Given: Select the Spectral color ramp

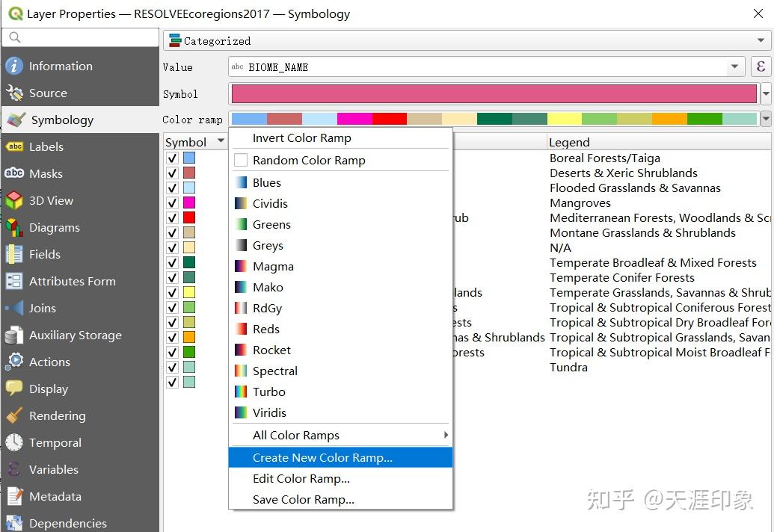Looking at the screenshot, I should (276, 371).
